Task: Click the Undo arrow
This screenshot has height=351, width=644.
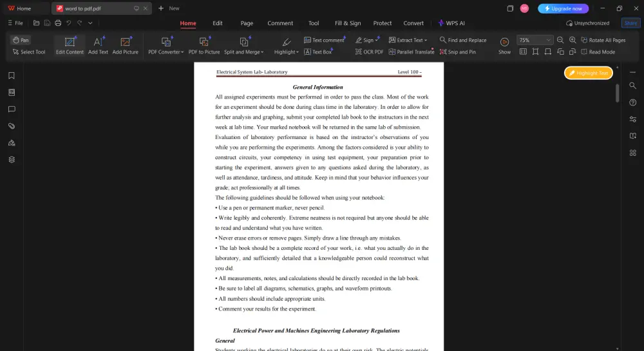Action: 69,23
